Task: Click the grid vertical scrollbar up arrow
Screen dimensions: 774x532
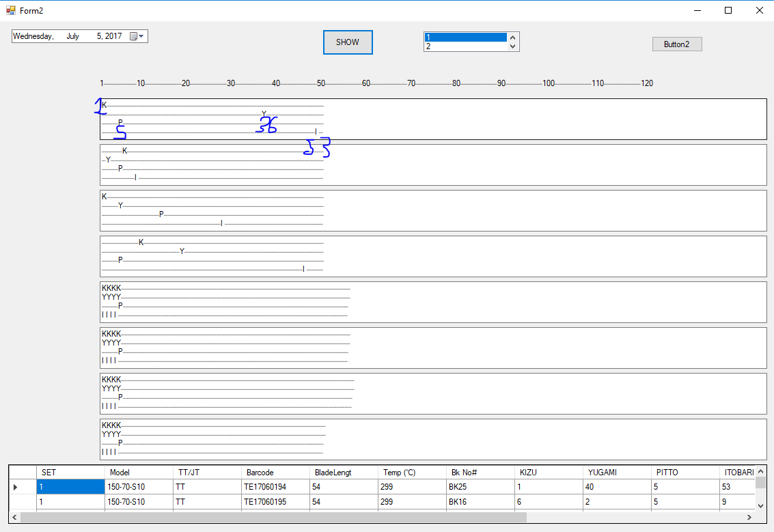Action: point(760,471)
